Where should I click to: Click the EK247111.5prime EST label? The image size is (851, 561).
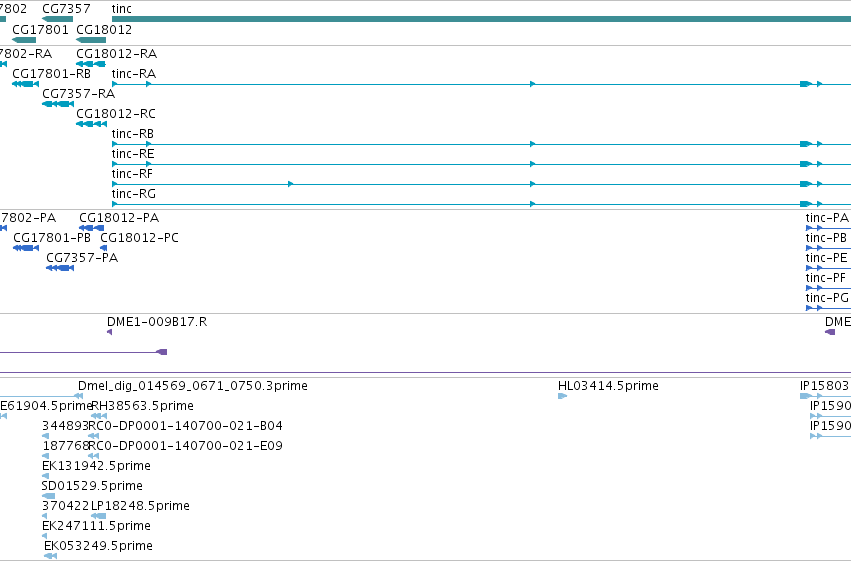[x=97, y=526]
